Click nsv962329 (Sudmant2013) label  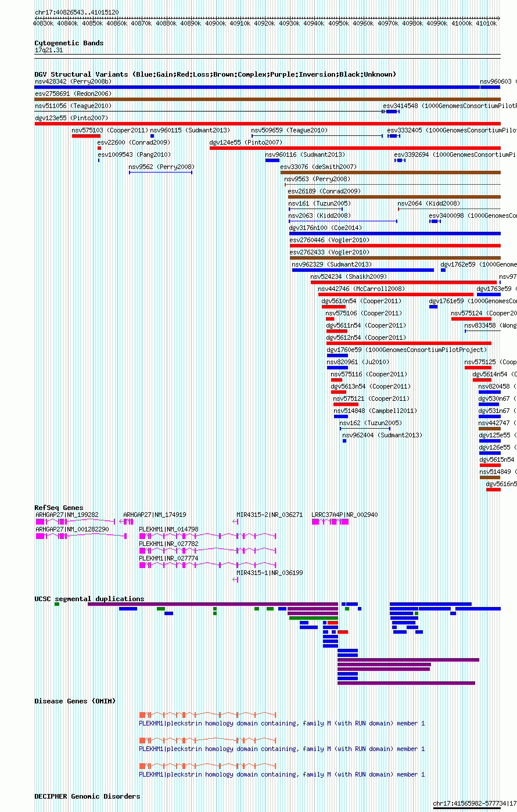[332, 265]
